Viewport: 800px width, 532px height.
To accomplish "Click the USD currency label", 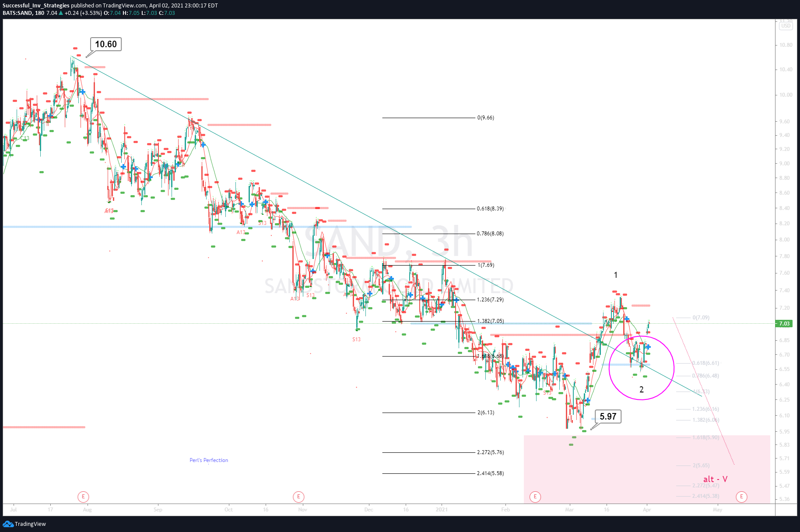I will [786, 26].
